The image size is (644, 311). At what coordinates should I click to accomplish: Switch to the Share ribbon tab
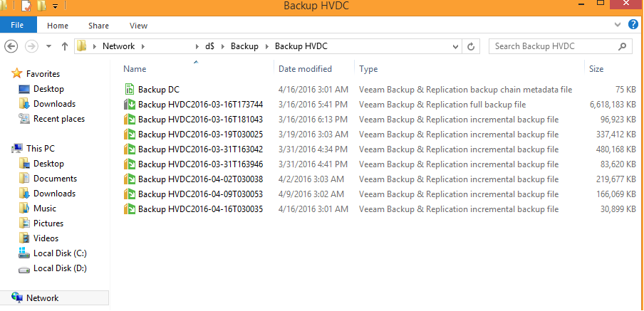(98, 26)
